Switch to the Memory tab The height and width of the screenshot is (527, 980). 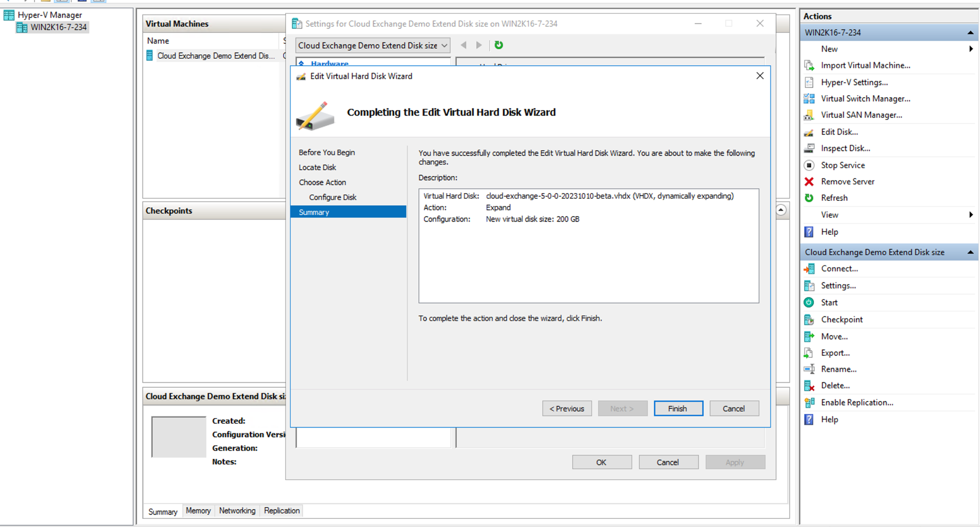click(198, 511)
